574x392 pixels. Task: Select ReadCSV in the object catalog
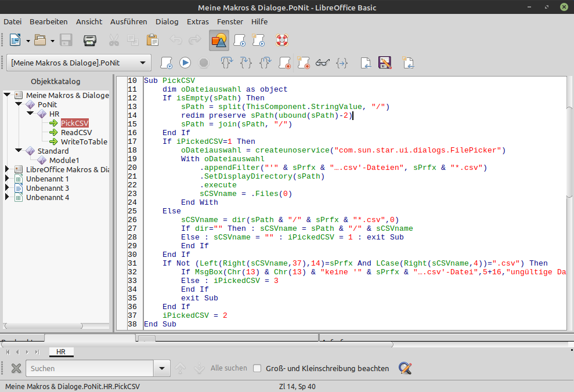pyautogui.click(x=76, y=132)
